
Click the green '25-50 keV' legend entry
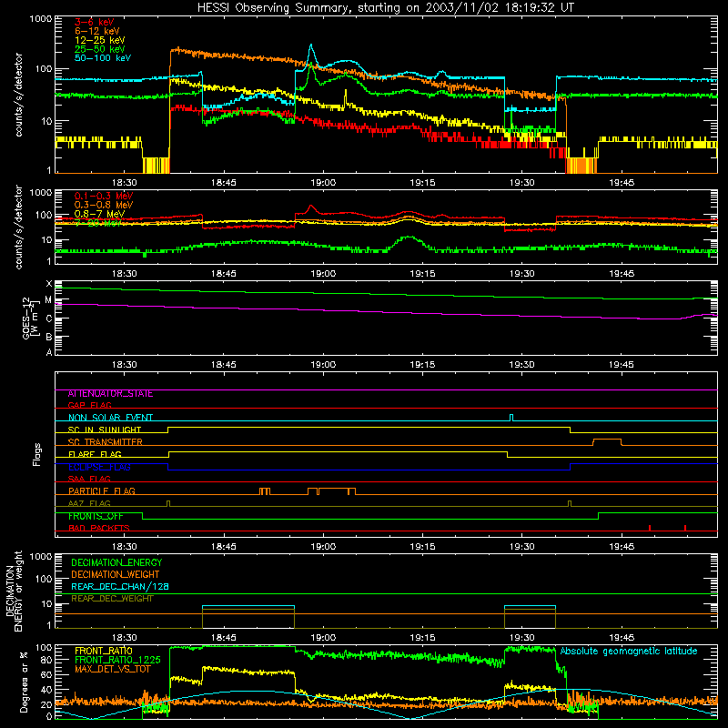[100, 49]
